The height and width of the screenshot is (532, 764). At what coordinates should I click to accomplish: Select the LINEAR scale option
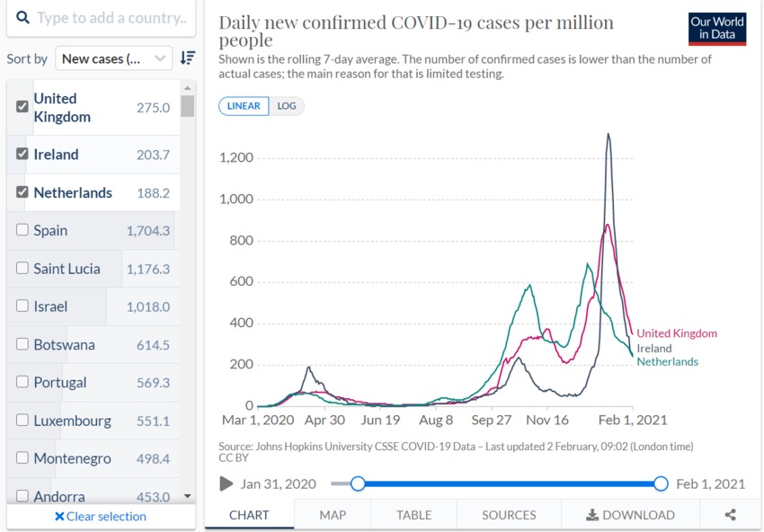click(x=244, y=106)
